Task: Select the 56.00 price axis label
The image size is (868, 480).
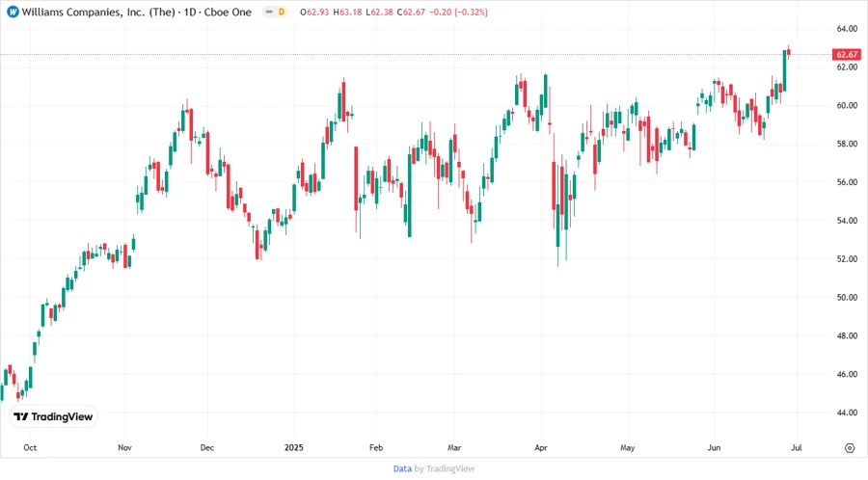Action: pyautogui.click(x=847, y=182)
